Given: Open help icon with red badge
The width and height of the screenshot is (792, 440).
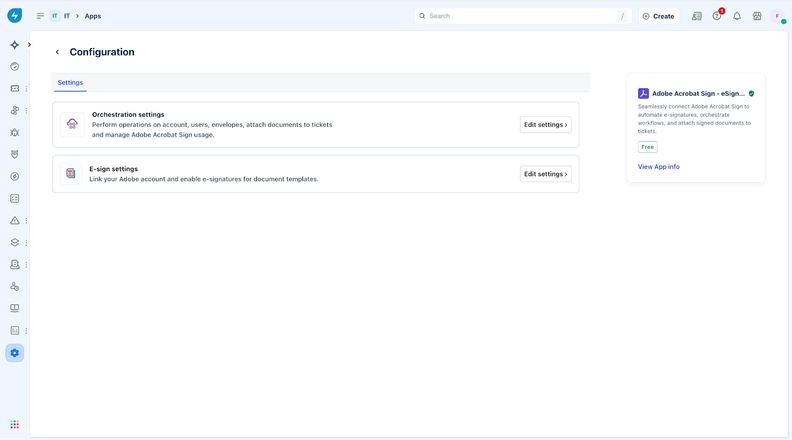Looking at the screenshot, I should [717, 16].
